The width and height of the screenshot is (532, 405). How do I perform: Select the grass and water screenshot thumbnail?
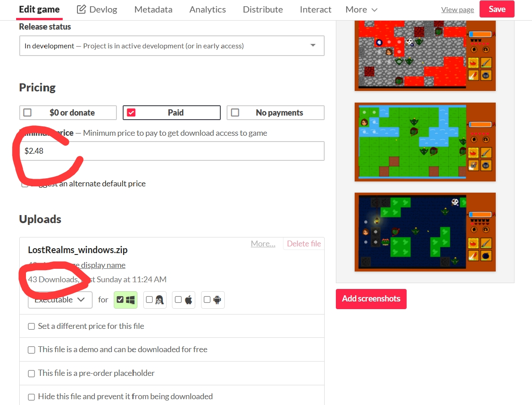[425, 142]
